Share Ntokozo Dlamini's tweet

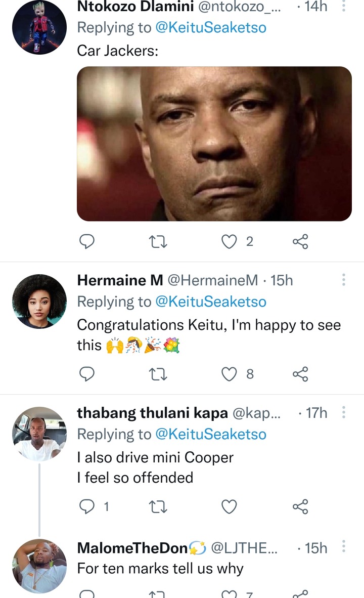[300, 241]
